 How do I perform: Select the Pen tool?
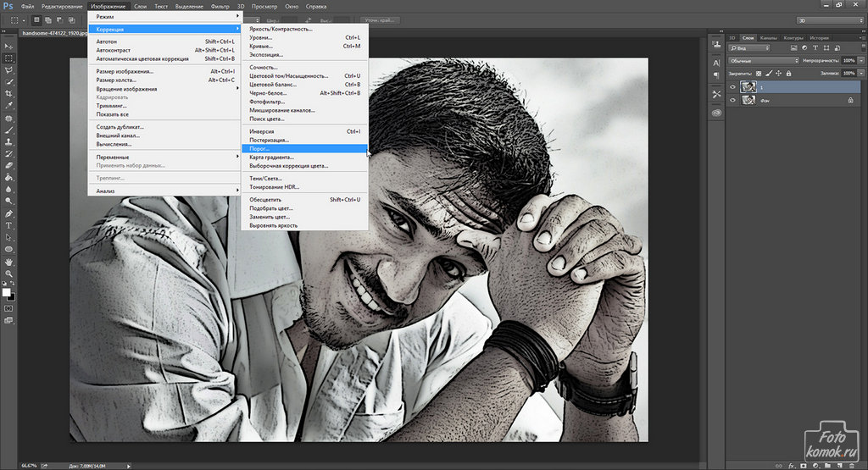[x=8, y=214]
